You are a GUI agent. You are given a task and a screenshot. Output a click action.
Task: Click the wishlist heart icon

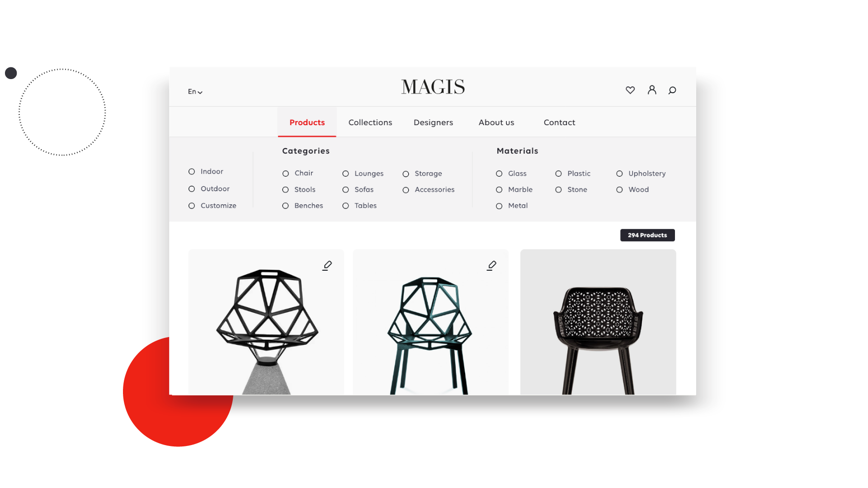point(630,90)
